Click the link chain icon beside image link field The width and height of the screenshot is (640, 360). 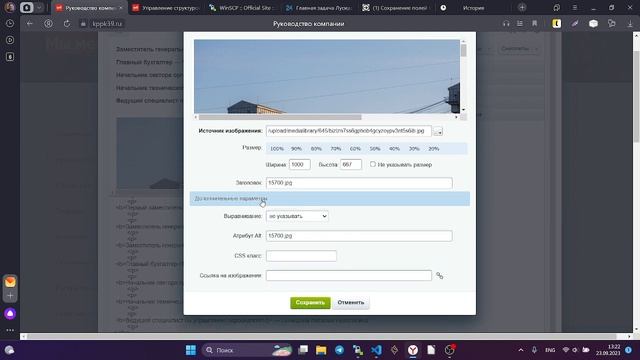click(440, 276)
